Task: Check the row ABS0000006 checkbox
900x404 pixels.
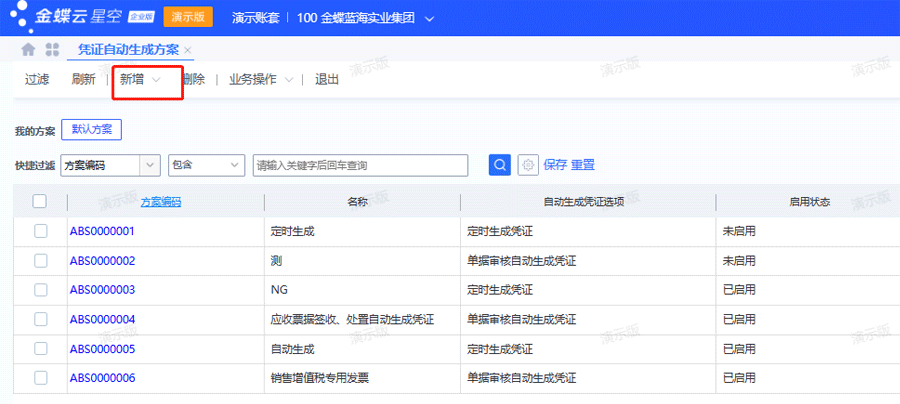Action: [x=41, y=378]
